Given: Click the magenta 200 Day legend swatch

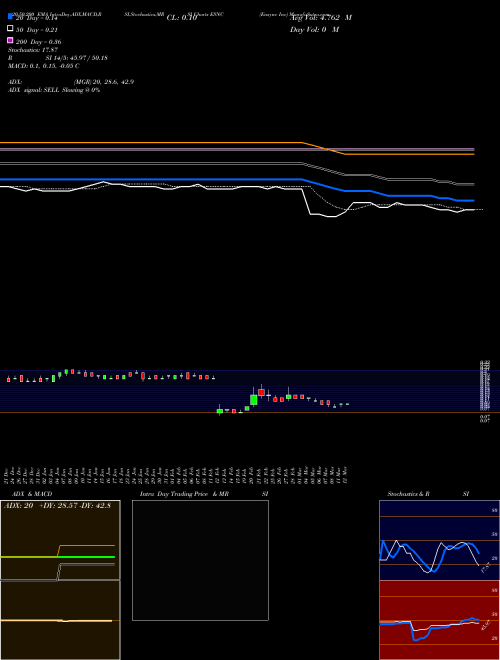Looking at the screenshot, I should tap(10, 40).
